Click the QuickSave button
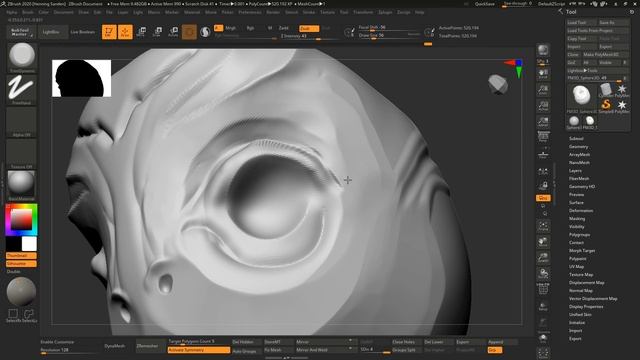 485,4
